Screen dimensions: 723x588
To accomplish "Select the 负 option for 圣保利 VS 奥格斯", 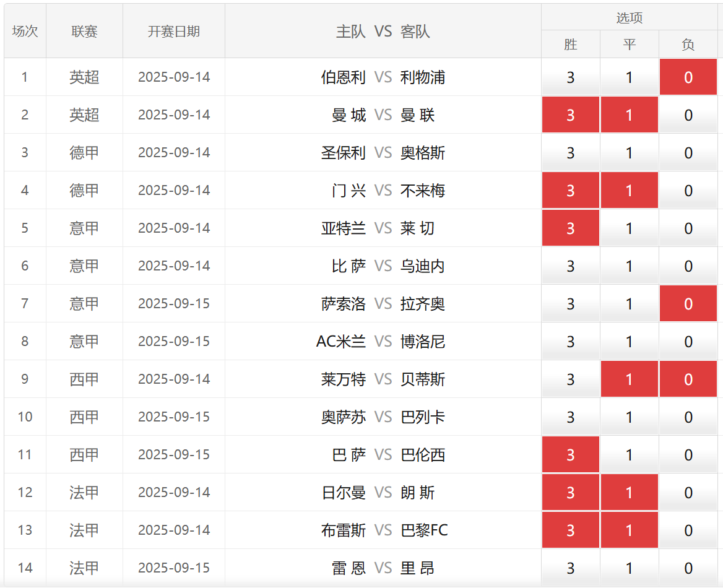I will (688, 153).
